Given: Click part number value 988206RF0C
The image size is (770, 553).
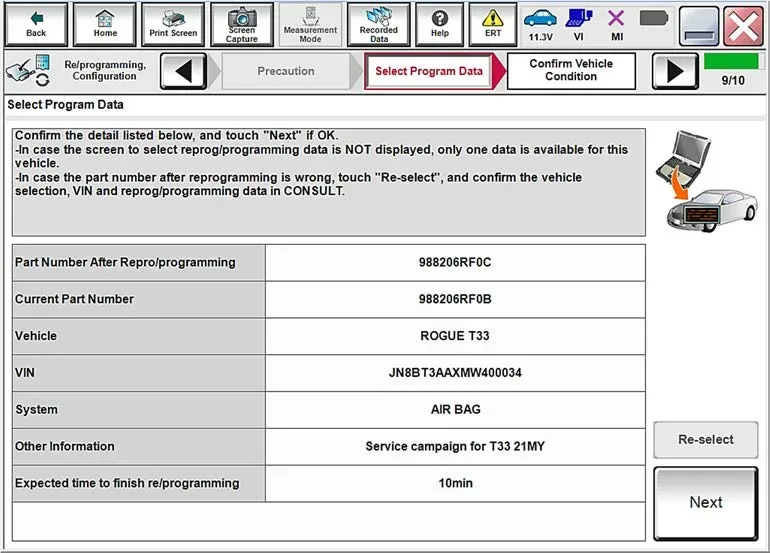Looking at the screenshot, I should click(455, 262).
